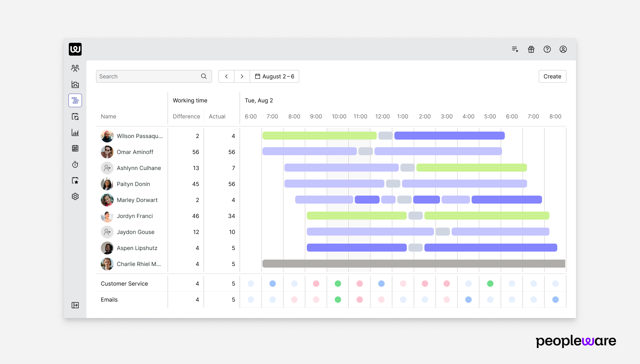Click inside the Search field
Screen dimensions: 640x364
point(148,76)
